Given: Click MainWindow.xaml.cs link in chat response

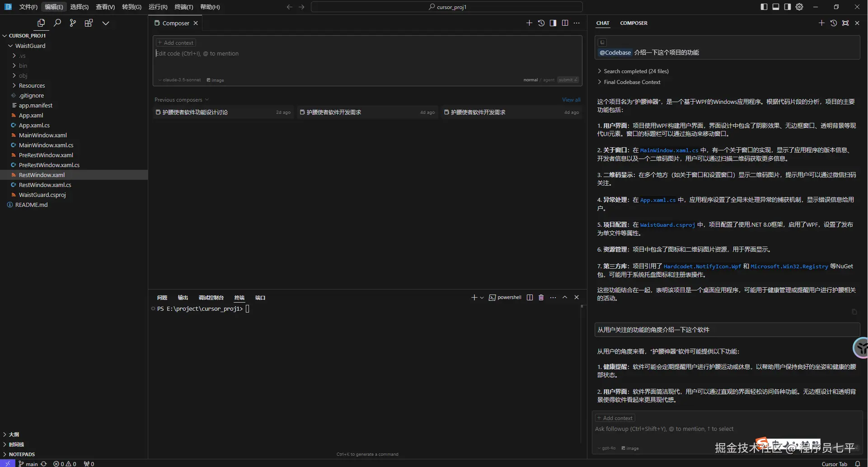Looking at the screenshot, I should (x=669, y=150).
